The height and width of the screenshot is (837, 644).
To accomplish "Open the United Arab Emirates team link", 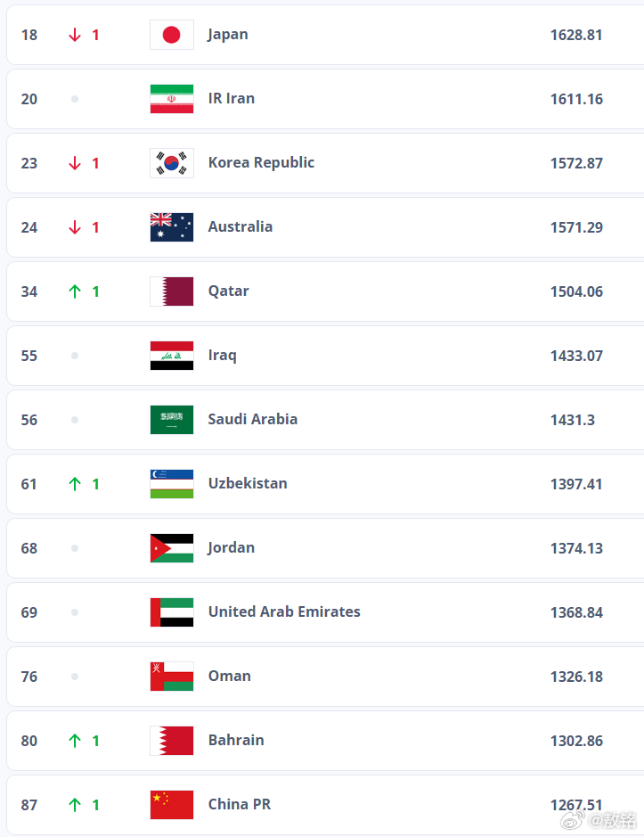I will pyautogui.click(x=284, y=611).
